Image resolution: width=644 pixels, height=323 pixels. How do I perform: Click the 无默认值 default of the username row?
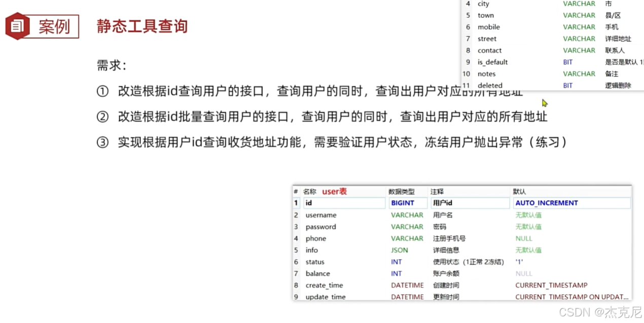528,215
